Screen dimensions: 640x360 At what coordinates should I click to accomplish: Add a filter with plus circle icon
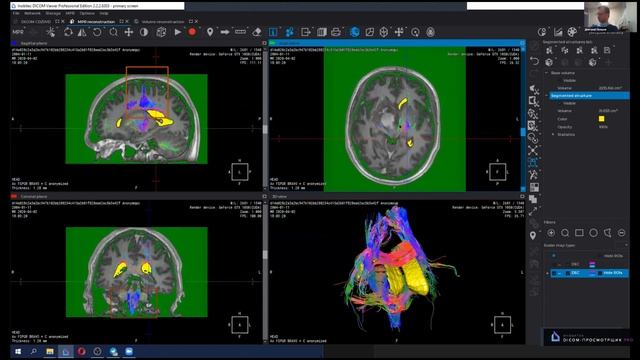(551, 233)
